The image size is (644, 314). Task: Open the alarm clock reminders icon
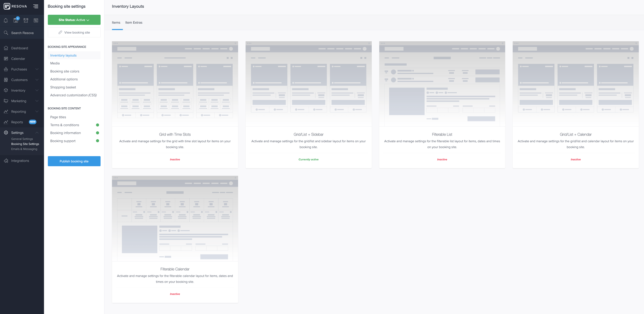tap(26, 20)
